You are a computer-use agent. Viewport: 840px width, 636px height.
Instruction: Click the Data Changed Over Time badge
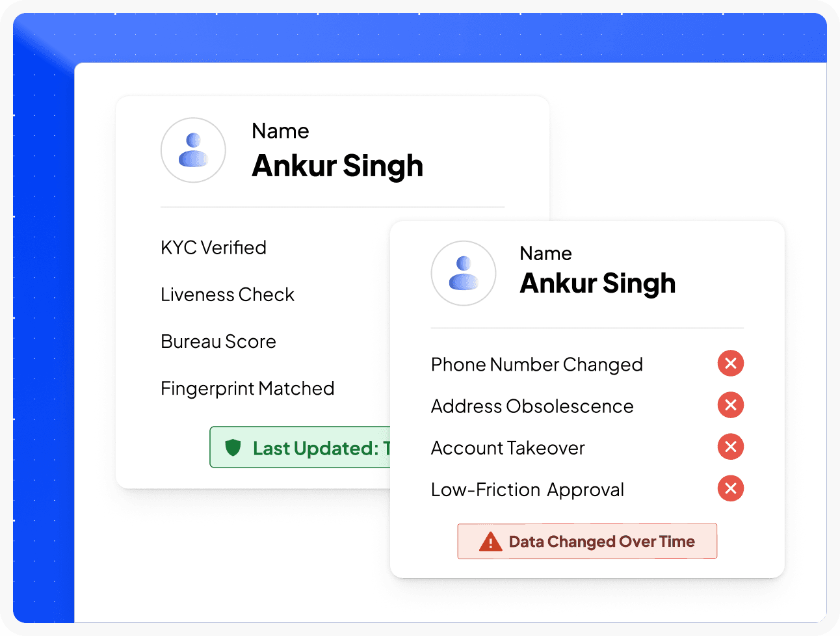tap(587, 541)
